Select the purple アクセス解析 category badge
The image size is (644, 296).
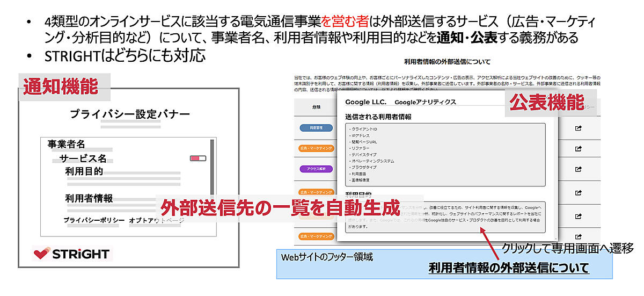[x=316, y=169]
